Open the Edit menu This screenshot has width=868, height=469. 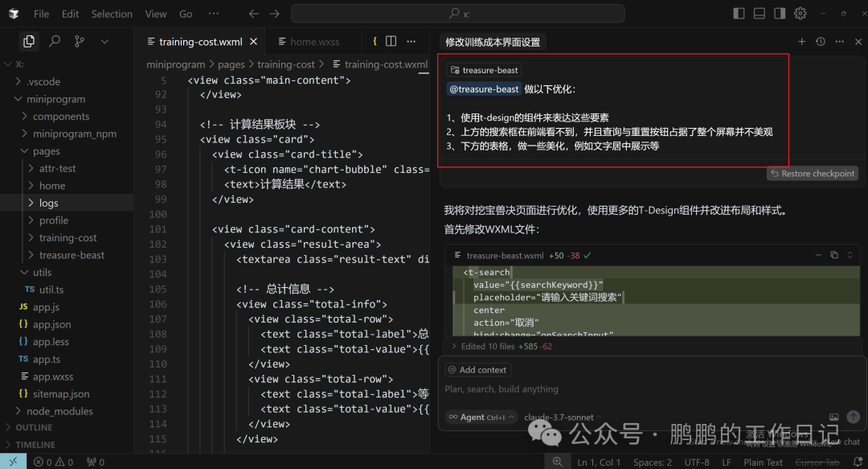[70, 14]
